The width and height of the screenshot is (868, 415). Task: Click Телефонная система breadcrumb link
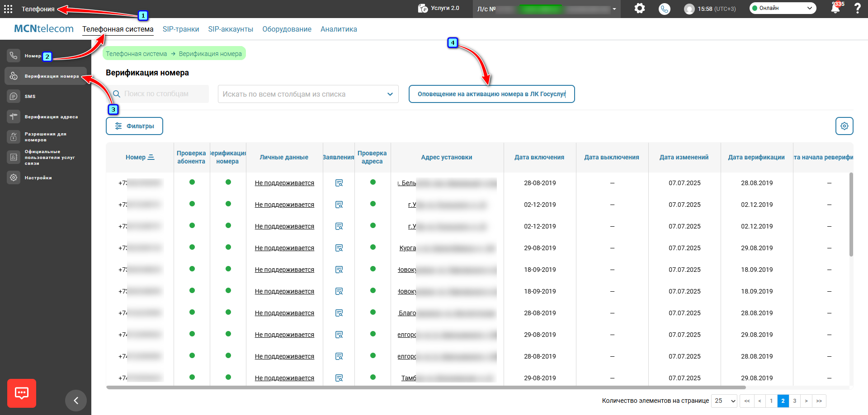point(137,54)
